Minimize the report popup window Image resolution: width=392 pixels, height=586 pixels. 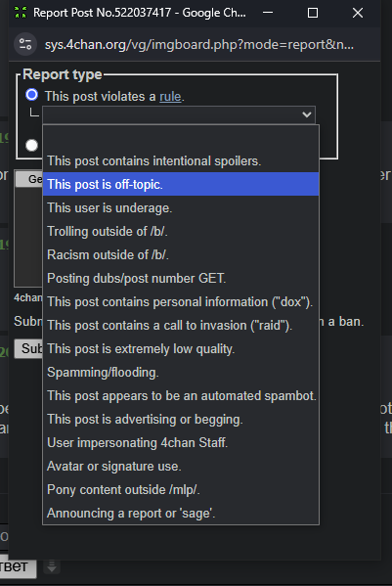(268, 13)
